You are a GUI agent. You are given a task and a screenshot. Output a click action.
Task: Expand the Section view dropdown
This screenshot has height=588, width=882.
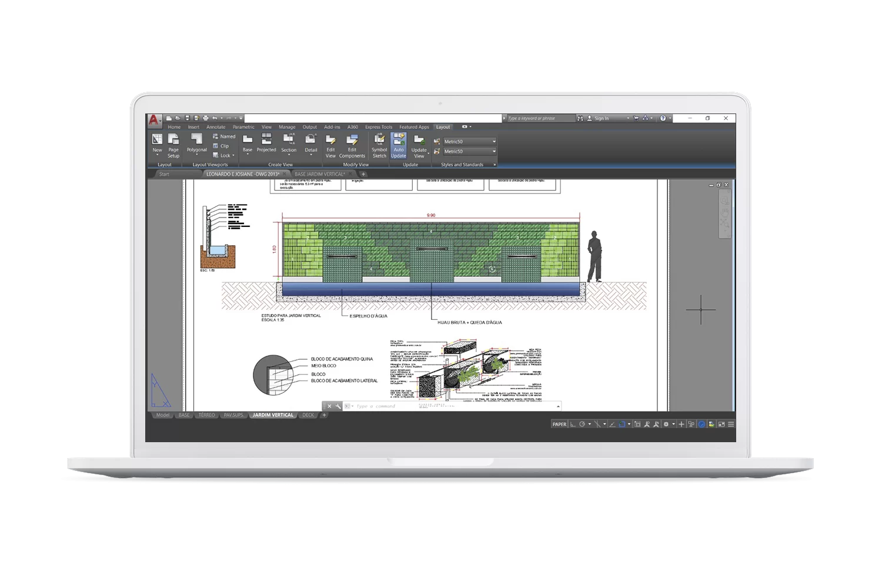pyautogui.click(x=289, y=155)
